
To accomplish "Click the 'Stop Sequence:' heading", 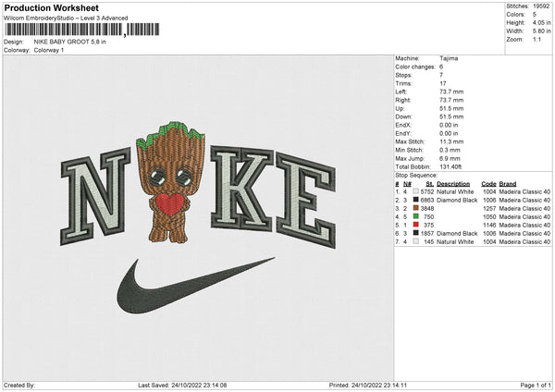I will pos(416,176).
